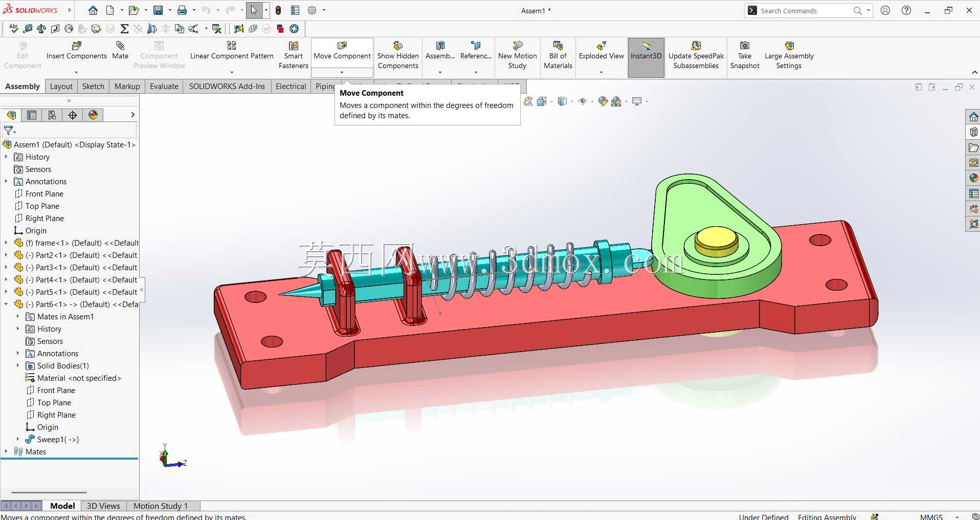Open the Markup tab
Viewport: 980px width, 520px height.
coord(127,86)
